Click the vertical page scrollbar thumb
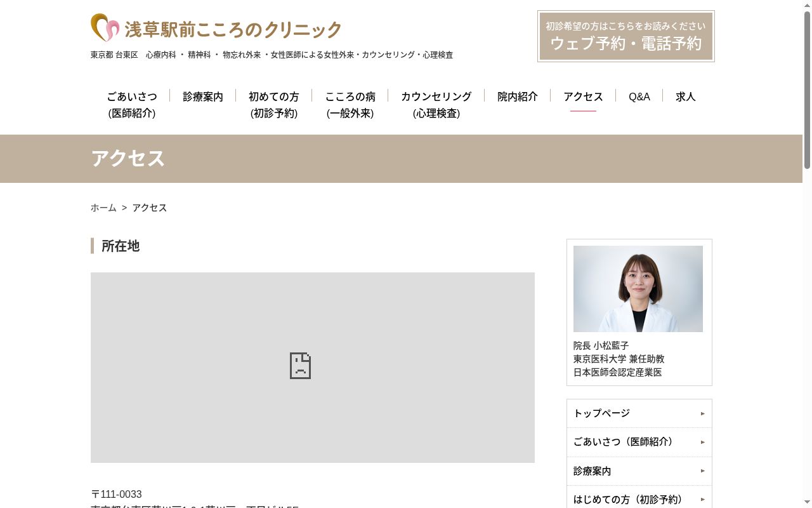This screenshot has width=812, height=508. 807,90
